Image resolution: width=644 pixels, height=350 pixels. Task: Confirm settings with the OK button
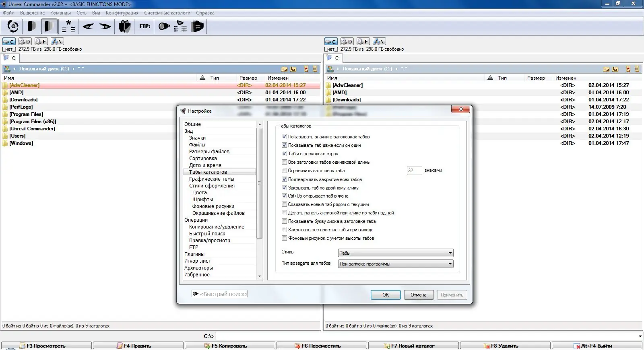pos(386,295)
